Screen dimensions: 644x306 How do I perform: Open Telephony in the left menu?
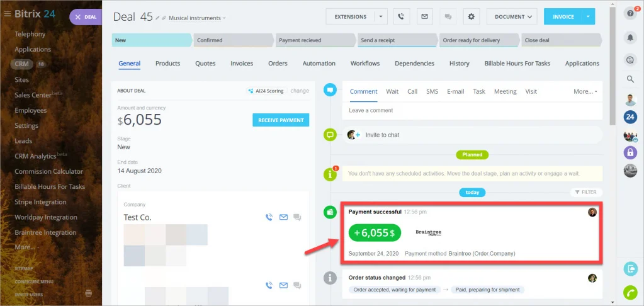tap(30, 34)
